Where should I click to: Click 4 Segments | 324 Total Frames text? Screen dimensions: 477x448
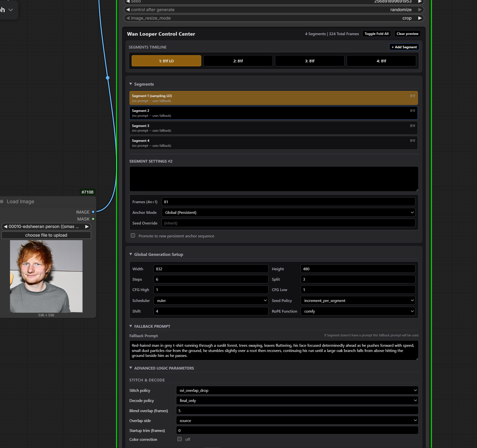332,34
